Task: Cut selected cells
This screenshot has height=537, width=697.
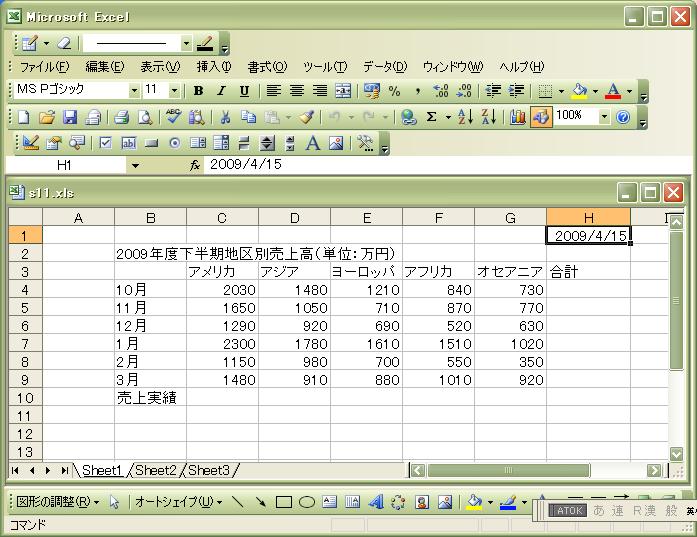Action: tap(225, 117)
